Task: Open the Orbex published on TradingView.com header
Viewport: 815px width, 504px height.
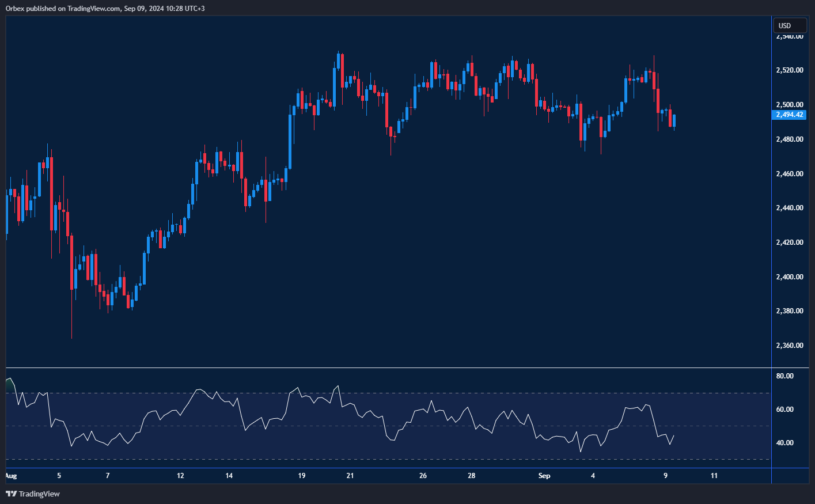Action: pos(105,8)
